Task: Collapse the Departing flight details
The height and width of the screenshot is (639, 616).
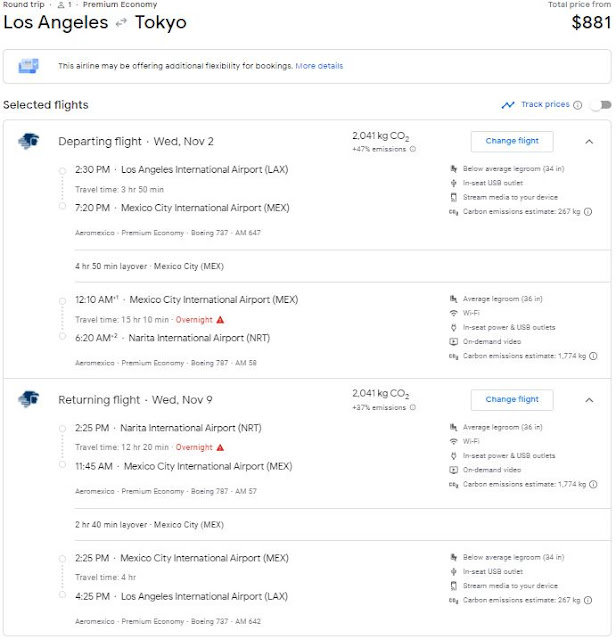Action: [x=589, y=141]
